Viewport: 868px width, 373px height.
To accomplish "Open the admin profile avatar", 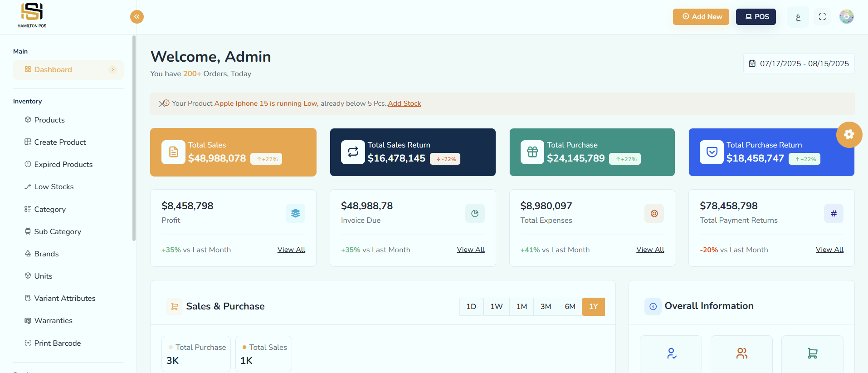I will 846,17.
